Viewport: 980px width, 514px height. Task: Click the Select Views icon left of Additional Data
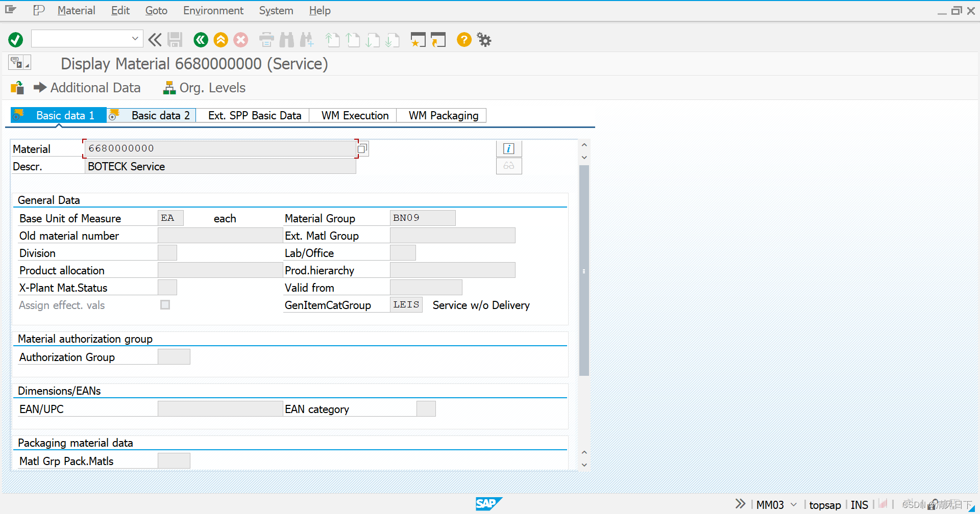click(x=17, y=88)
